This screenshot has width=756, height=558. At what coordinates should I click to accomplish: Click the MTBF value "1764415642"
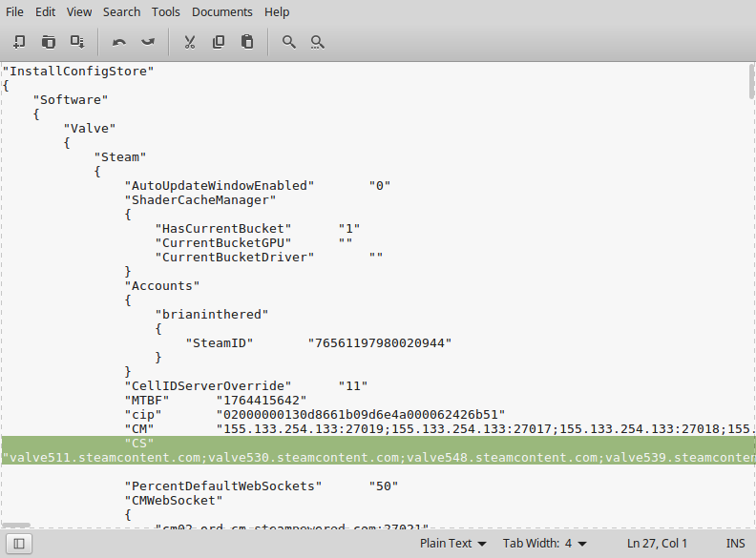point(262,401)
